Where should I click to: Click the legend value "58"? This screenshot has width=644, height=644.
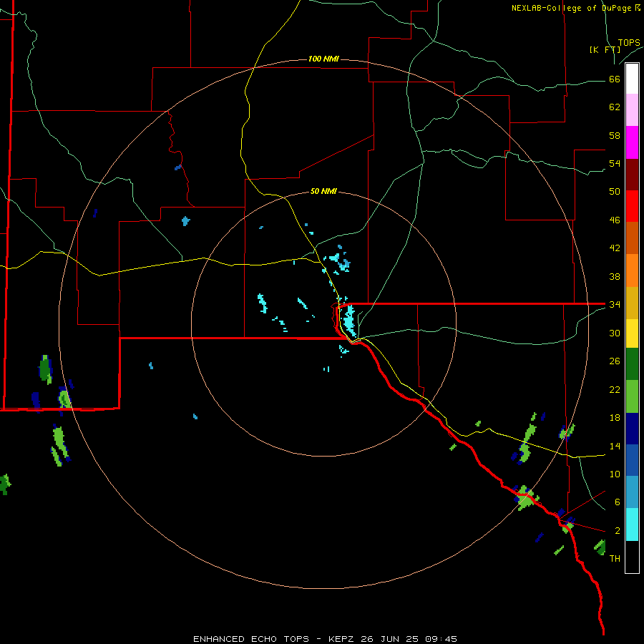[615, 135]
